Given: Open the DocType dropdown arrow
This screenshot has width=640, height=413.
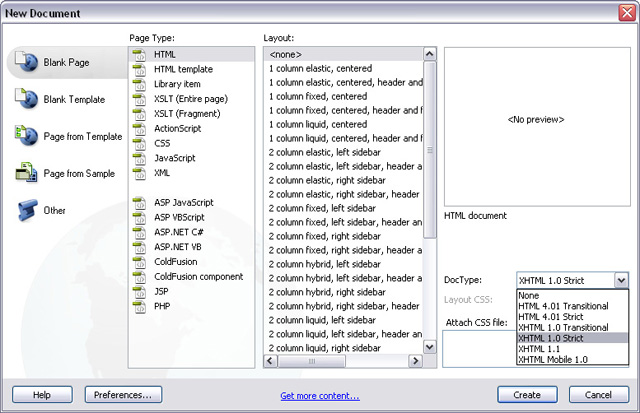Looking at the screenshot, I should [x=621, y=280].
